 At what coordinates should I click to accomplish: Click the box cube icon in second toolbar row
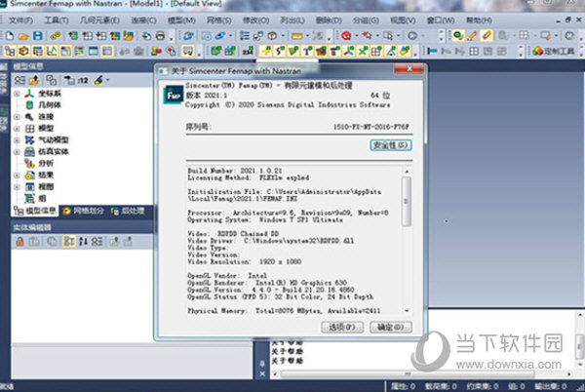tap(23, 51)
